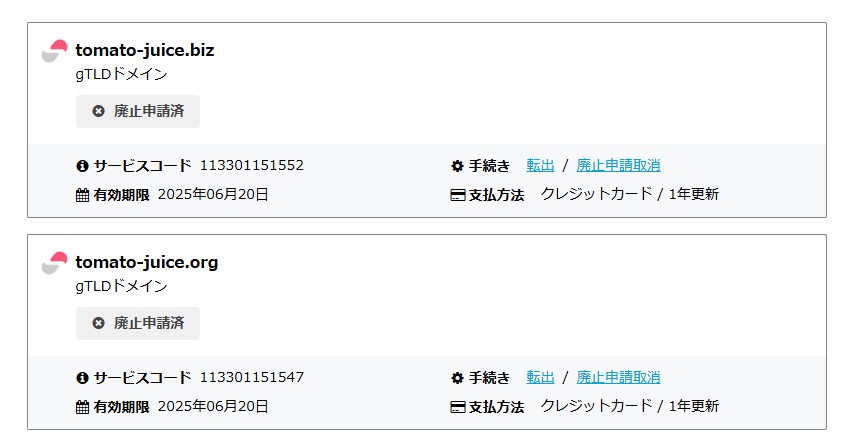Click 廃止申請済 status badge under tomato-juice.org
The image size is (856, 437).
(138, 323)
